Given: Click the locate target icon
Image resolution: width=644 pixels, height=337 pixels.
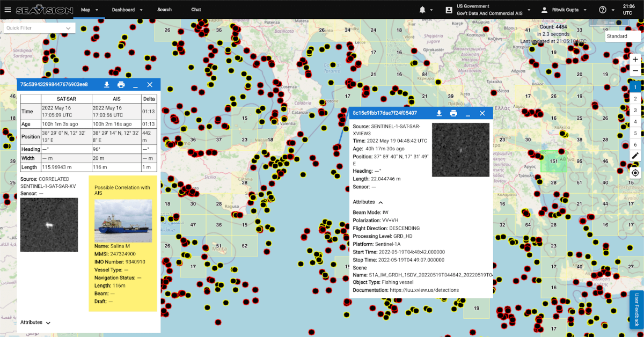Looking at the screenshot, I should pyautogui.click(x=635, y=173).
